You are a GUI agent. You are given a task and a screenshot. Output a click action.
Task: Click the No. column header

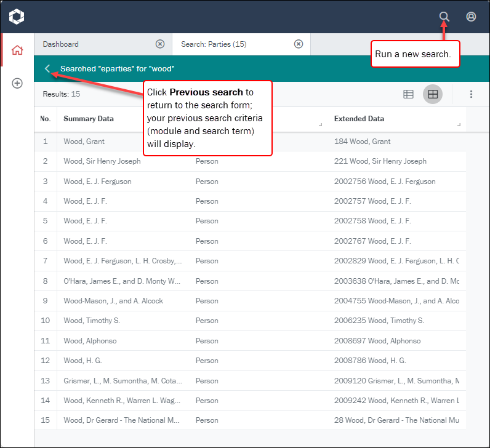point(45,119)
